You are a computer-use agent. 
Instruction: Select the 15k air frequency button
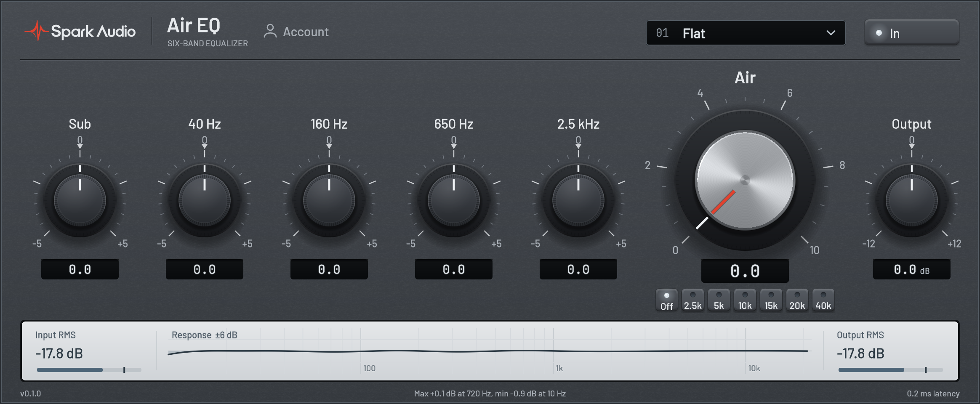tap(771, 300)
